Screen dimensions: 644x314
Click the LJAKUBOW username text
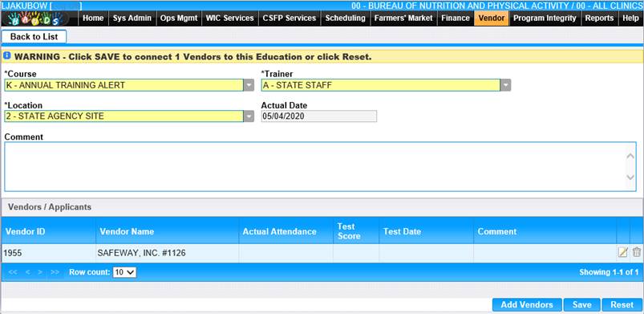25,6
